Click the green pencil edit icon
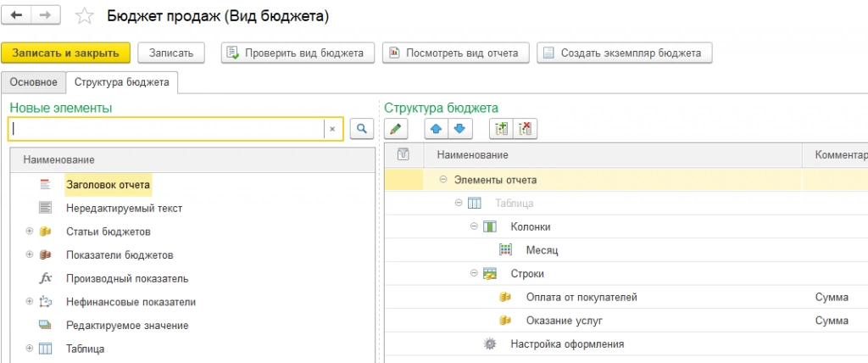The image size is (868, 363). pyautogui.click(x=397, y=129)
